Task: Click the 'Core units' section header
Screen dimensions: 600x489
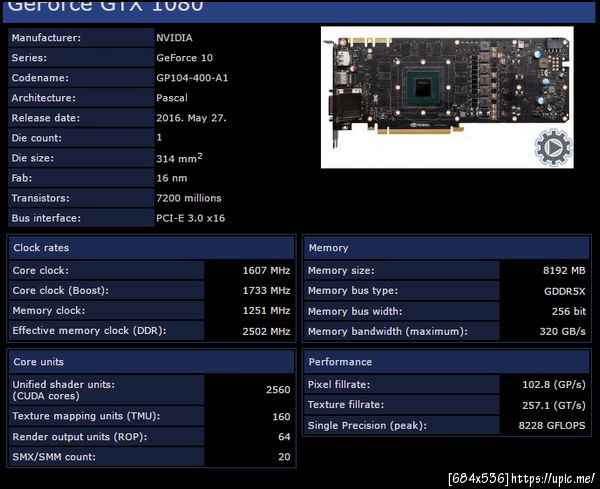Action: coord(152,362)
